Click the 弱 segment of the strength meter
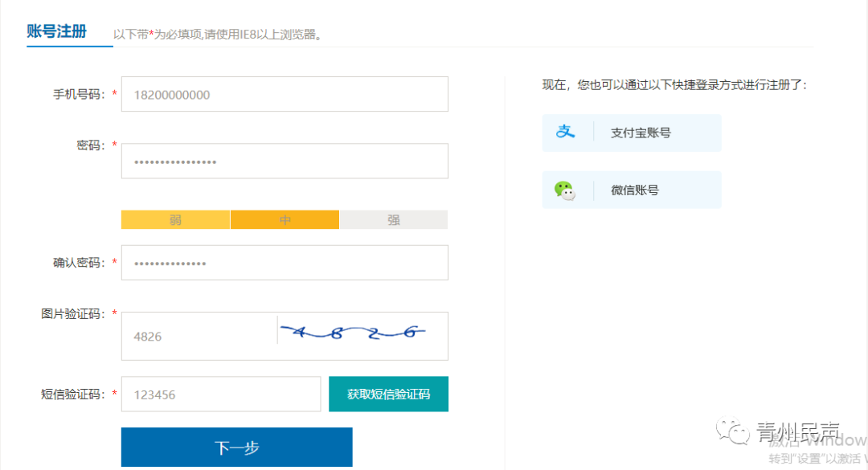This screenshot has height=470, width=868. point(175,219)
